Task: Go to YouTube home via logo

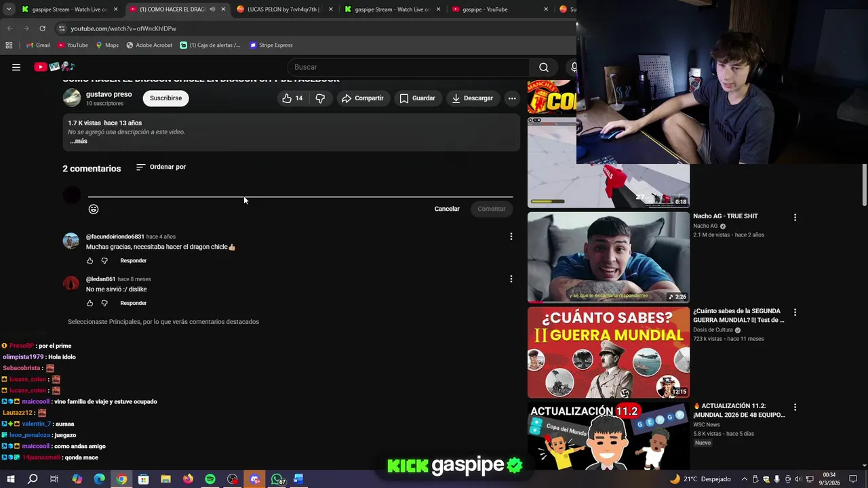Action: (54, 66)
